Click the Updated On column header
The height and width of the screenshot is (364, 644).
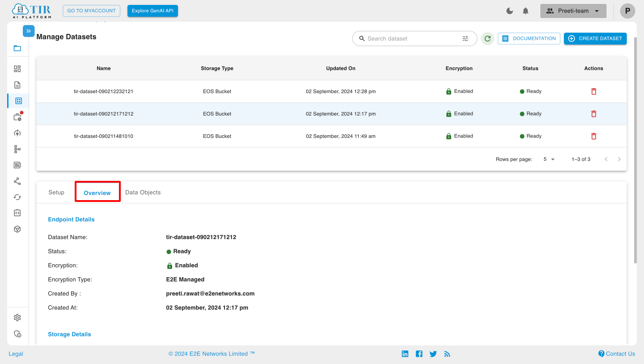(341, 69)
